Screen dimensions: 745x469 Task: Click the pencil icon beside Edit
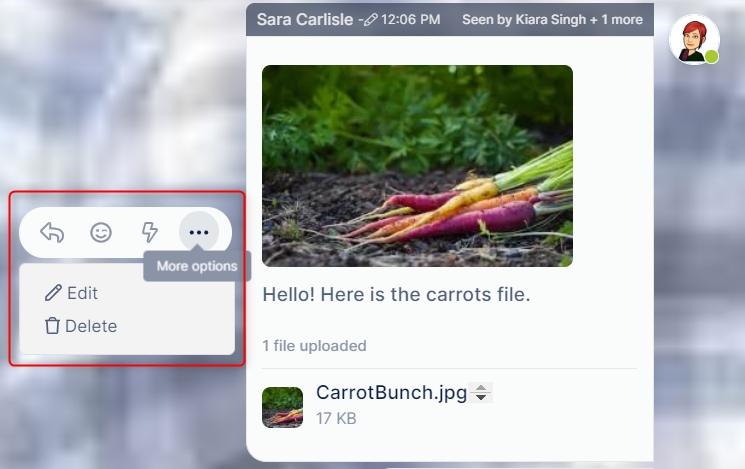pos(53,293)
